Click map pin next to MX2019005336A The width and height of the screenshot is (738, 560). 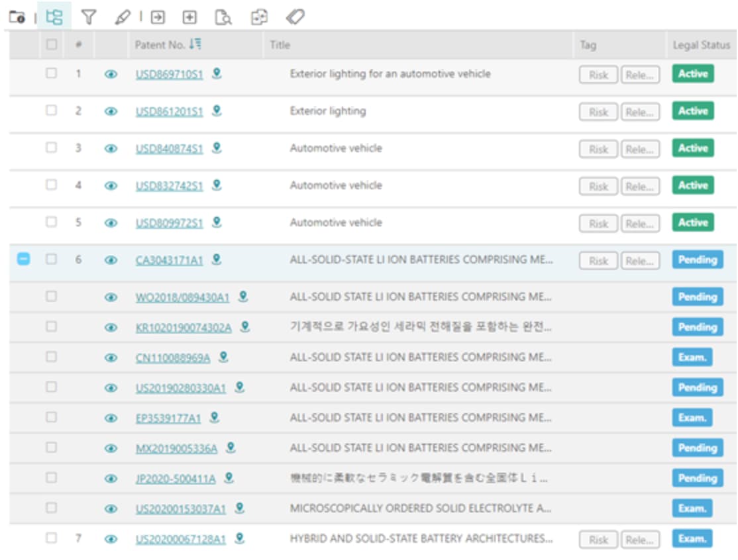click(x=231, y=447)
